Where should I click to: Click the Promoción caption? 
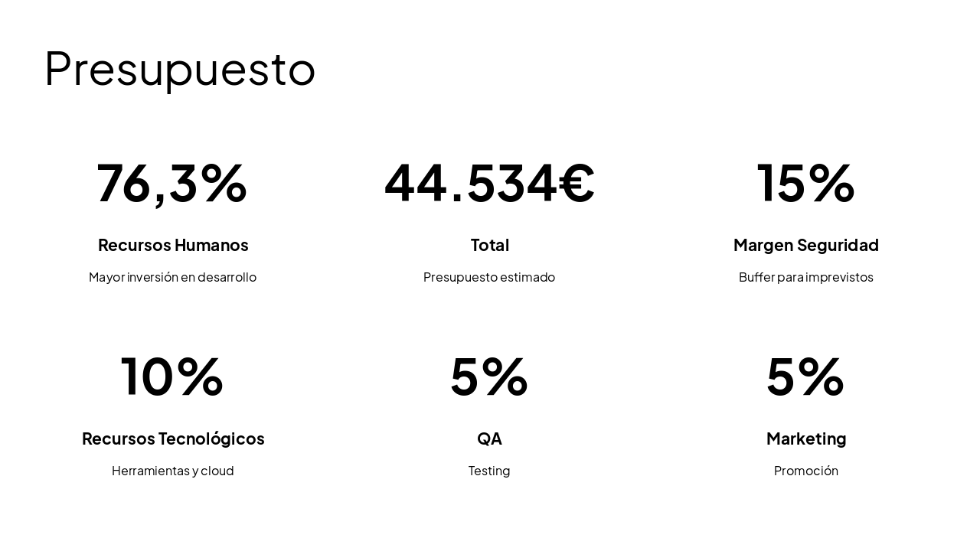tap(805, 471)
